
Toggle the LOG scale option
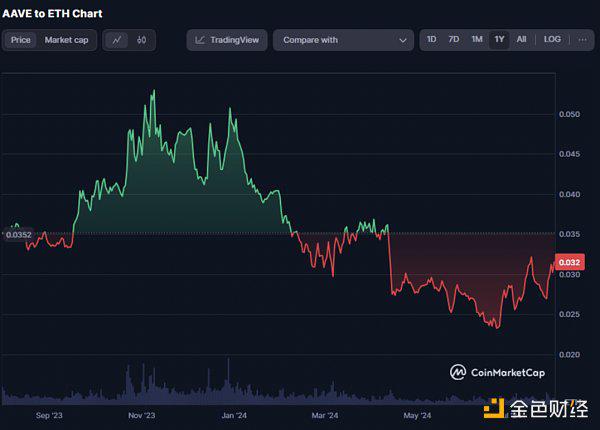pos(552,40)
